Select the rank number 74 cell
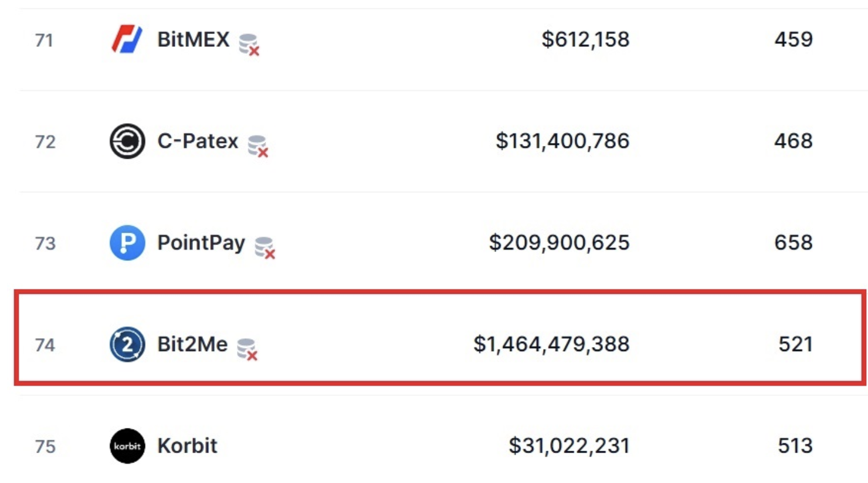868x483 pixels. click(x=45, y=345)
